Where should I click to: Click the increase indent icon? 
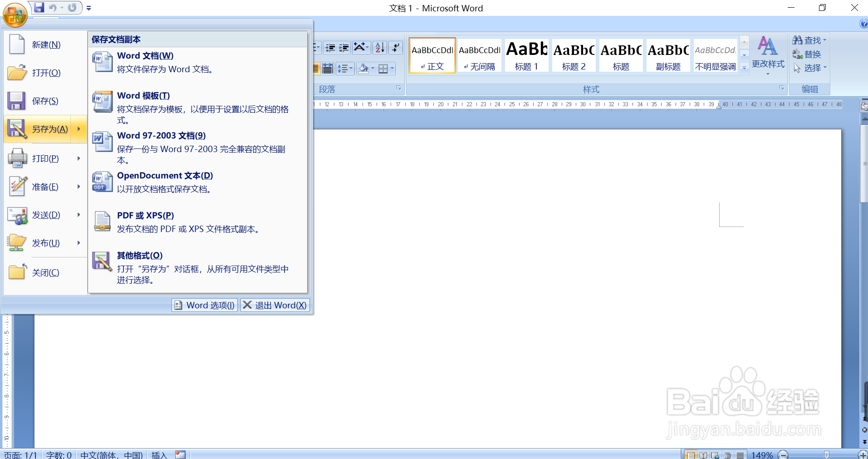click(x=344, y=47)
